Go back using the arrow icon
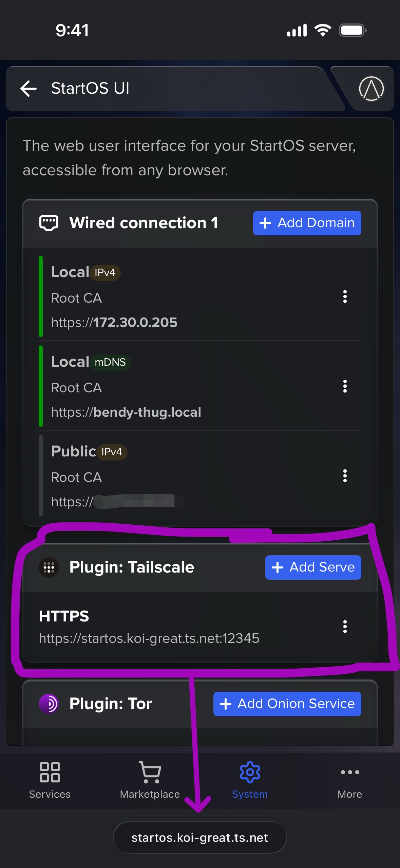Viewport: 400px width, 868px height. tap(28, 89)
